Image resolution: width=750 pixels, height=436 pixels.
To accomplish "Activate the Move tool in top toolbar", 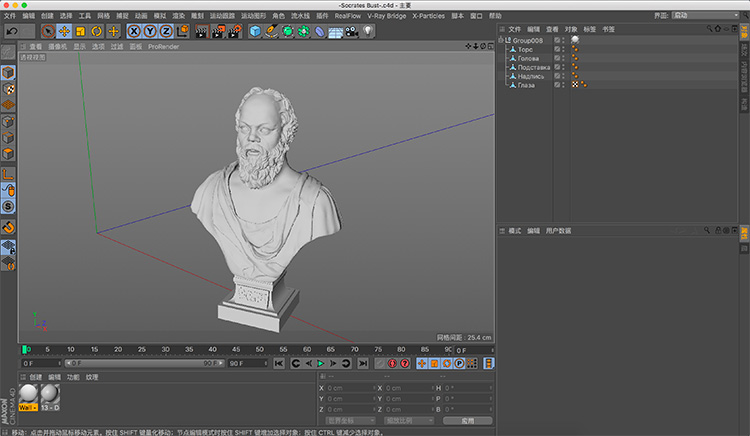I will (x=64, y=32).
